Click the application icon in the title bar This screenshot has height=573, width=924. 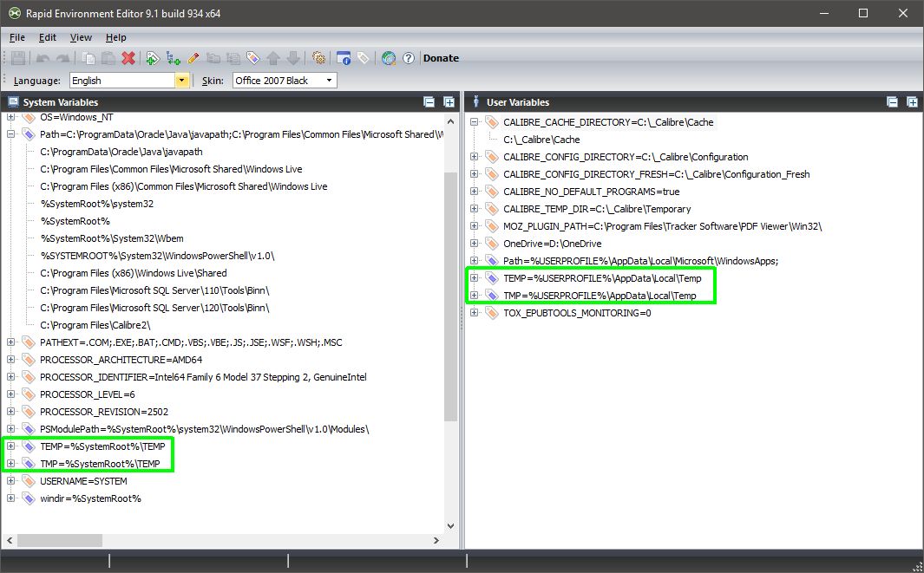pyautogui.click(x=14, y=13)
